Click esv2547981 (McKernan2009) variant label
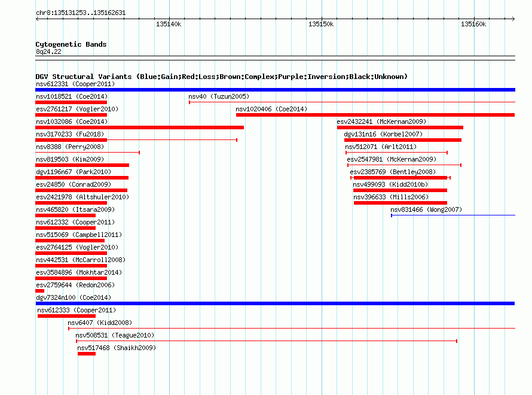Screen dimensions: 532x395 click(x=392, y=159)
